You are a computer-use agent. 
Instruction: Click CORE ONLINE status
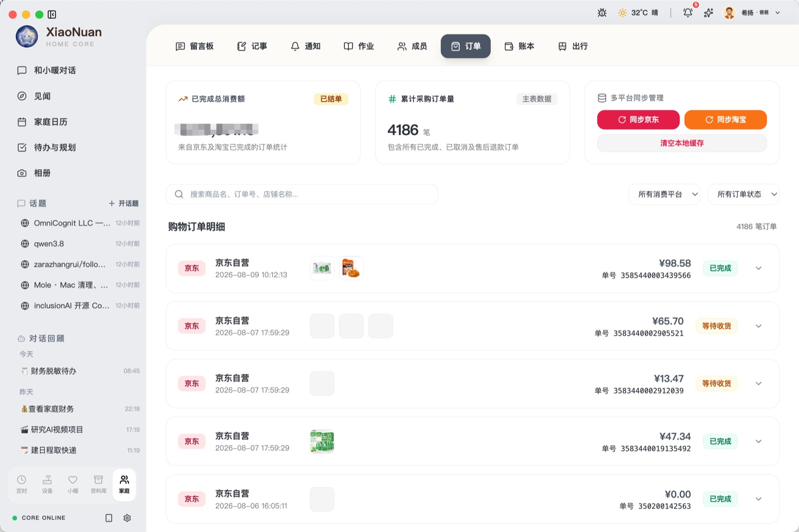click(39, 518)
